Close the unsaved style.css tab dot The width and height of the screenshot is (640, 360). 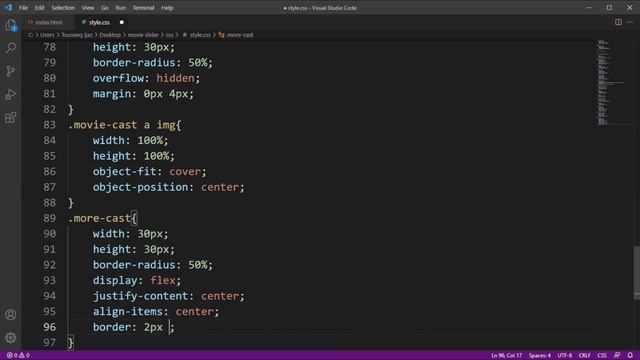(x=122, y=22)
